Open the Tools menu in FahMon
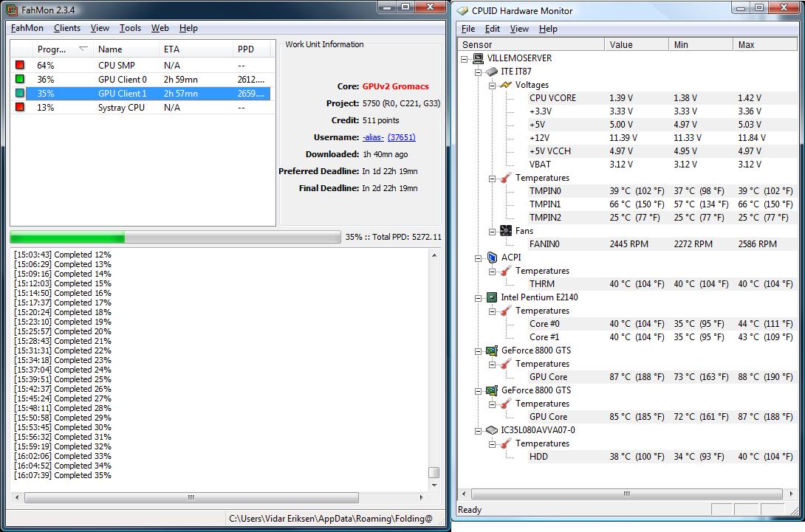 [130, 28]
